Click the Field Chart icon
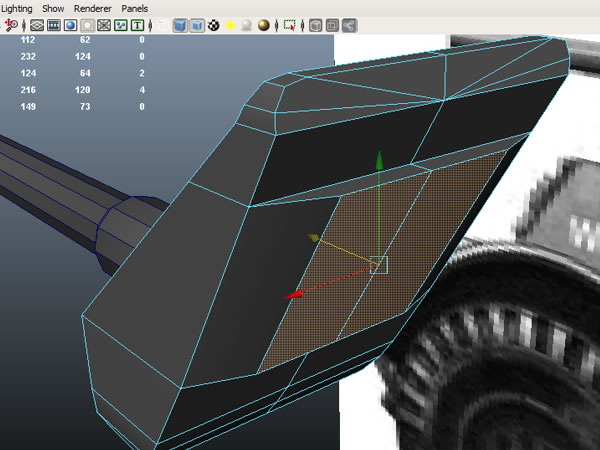This screenshot has width=600, height=450. (104, 25)
